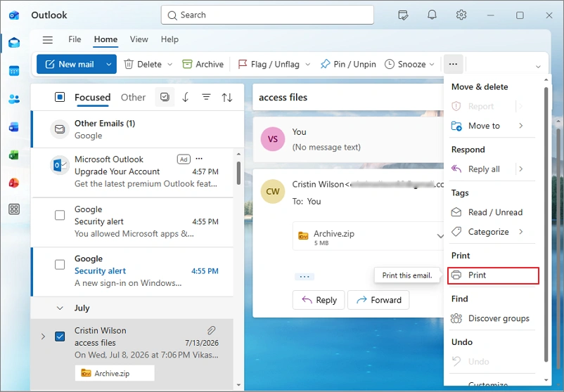Select Print in the overflow menu
Viewport: 564px width, 392px height.
click(493, 275)
